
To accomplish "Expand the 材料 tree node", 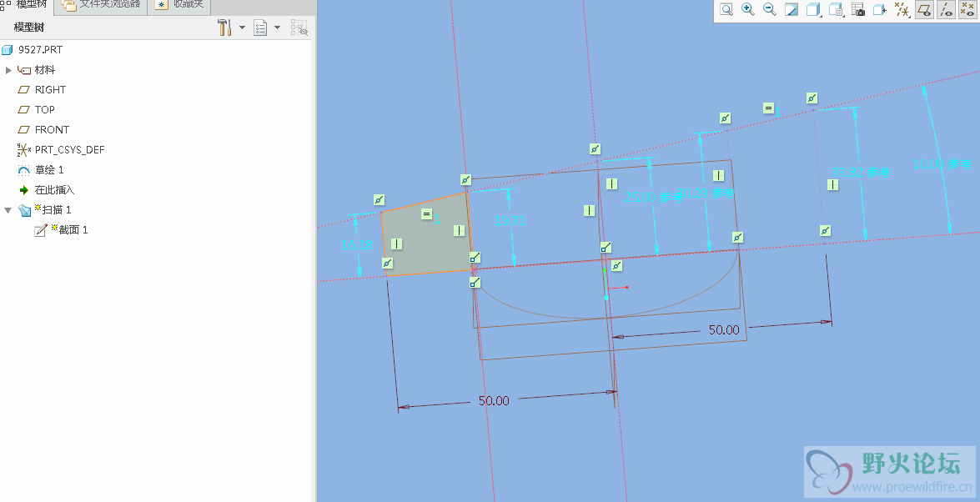I will point(8,70).
